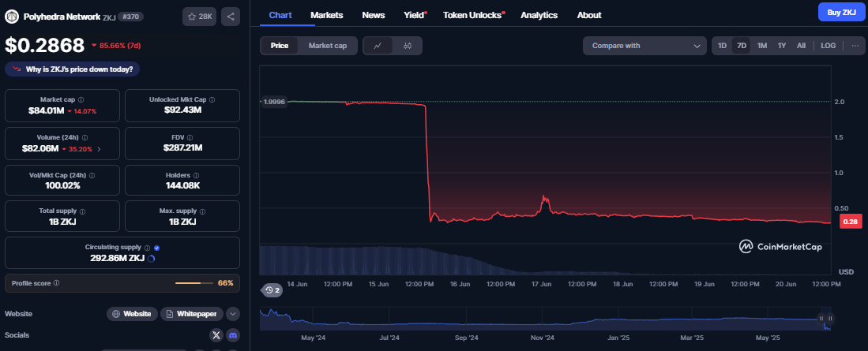Image resolution: width=868 pixels, height=351 pixels.
Task: Click the $0.2868 price value
Action: [45, 45]
